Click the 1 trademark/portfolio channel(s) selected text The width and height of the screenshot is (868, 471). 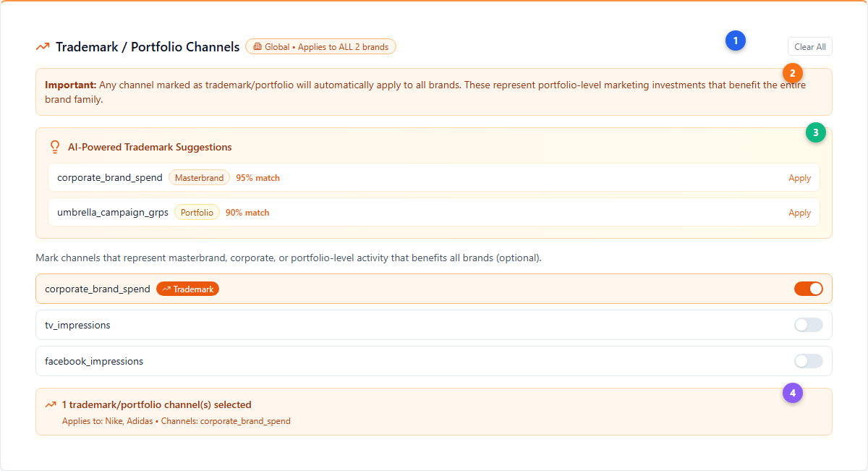(x=156, y=404)
